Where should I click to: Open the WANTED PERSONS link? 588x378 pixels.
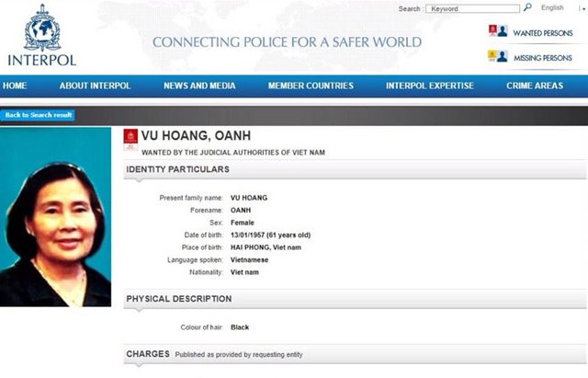(542, 33)
